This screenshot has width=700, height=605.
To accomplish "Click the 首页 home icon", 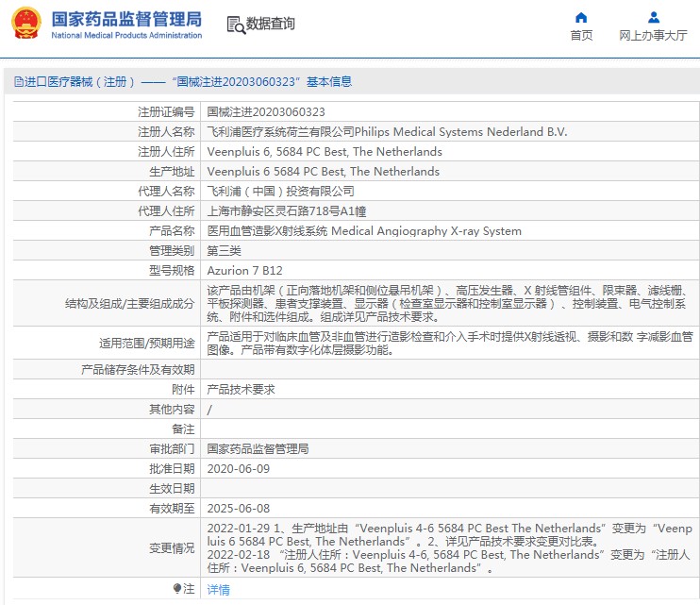I will (581, 17).
